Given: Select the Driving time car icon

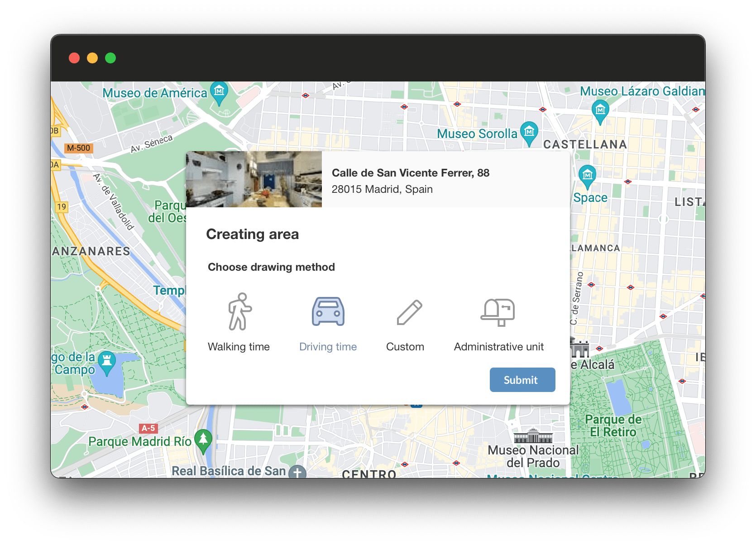Looking at the screenshot, I should tap(328, 311).
